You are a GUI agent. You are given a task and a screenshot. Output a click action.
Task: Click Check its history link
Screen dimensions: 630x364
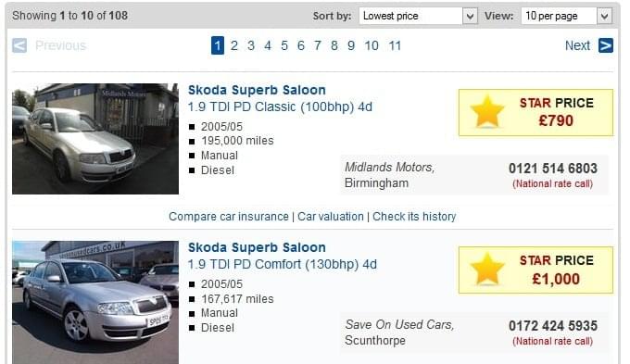coord(414,217)
